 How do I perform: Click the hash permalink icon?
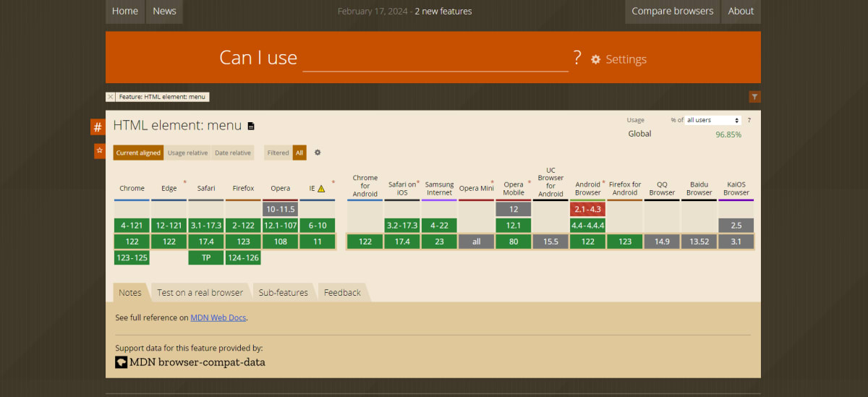(98, 127)
